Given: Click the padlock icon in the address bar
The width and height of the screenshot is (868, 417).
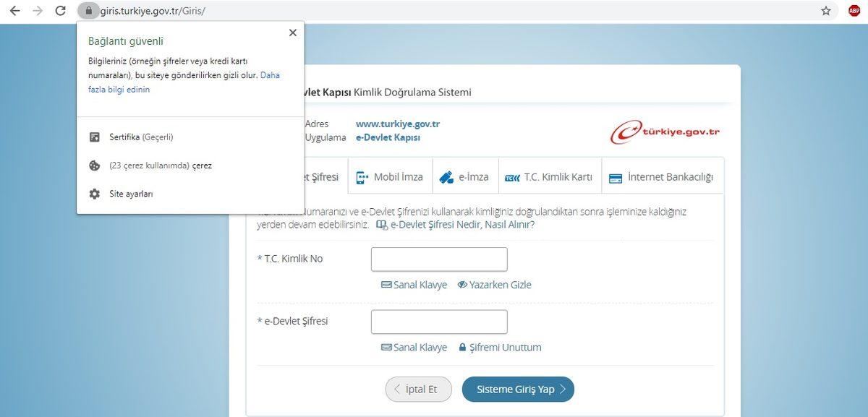Looking at the screenshot, I should [88, 11].
